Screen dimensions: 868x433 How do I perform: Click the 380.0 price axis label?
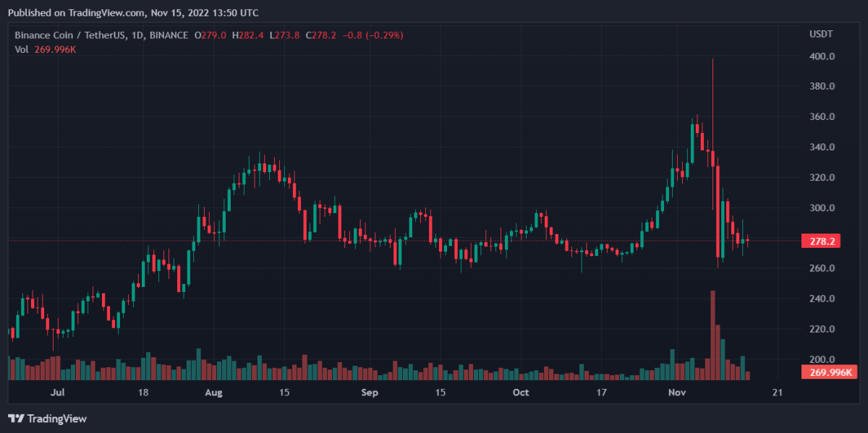click(822, 86)
